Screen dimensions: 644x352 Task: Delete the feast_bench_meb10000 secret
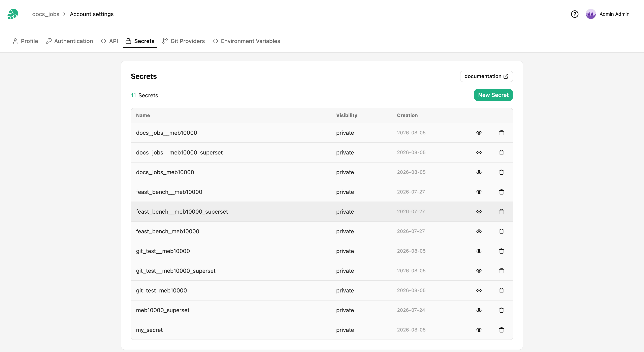pos(502,231)
